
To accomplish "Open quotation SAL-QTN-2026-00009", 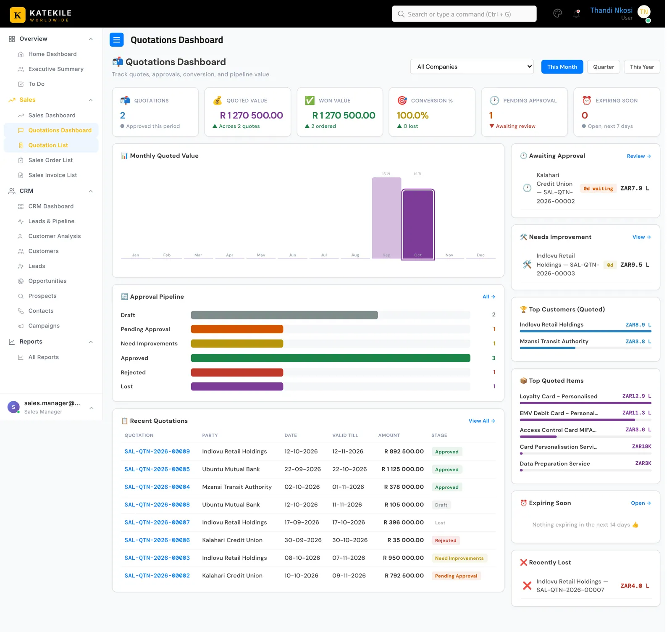I will (x=157, y=451).
